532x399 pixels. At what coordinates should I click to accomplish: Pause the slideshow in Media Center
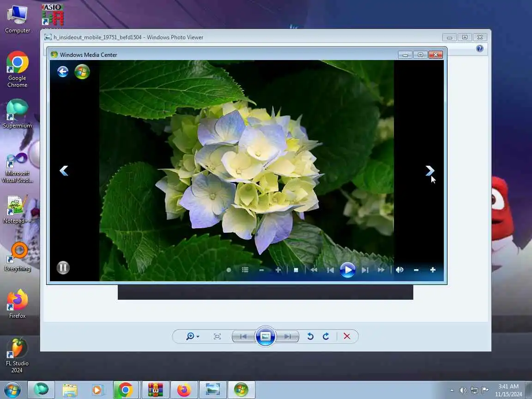63,268
